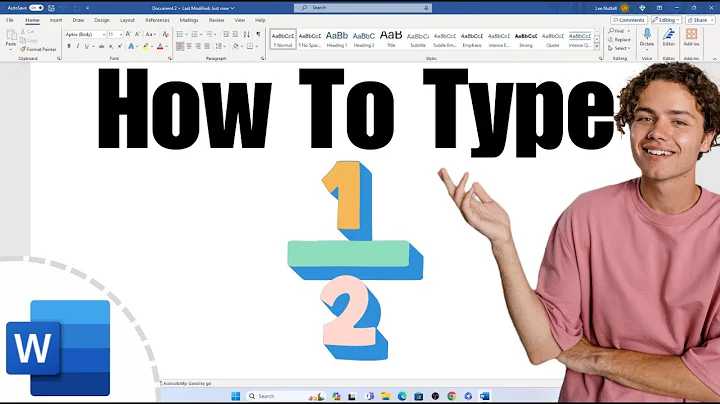Open the Change Case dropdown
720x404 pixels.
click(151, 34)
